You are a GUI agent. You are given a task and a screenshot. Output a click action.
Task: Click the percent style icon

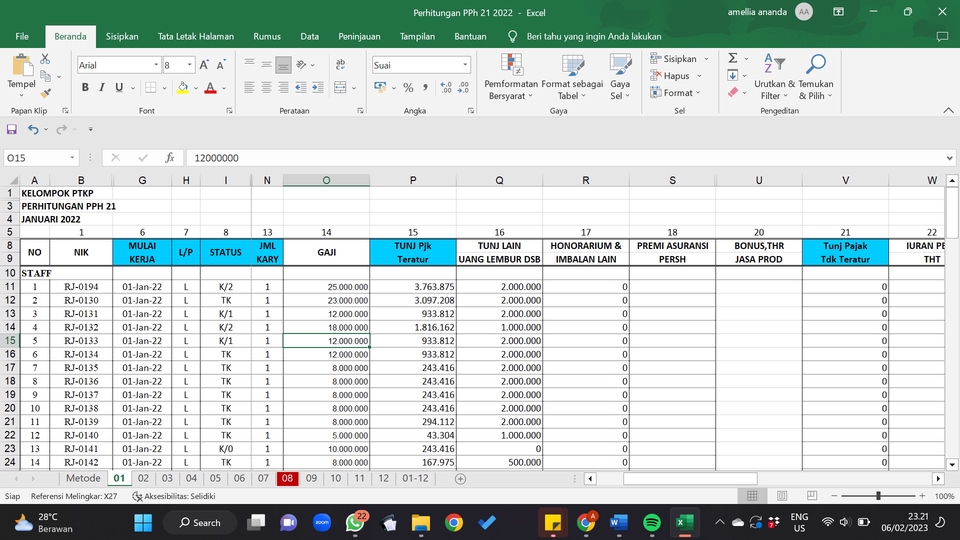[408, 88]
